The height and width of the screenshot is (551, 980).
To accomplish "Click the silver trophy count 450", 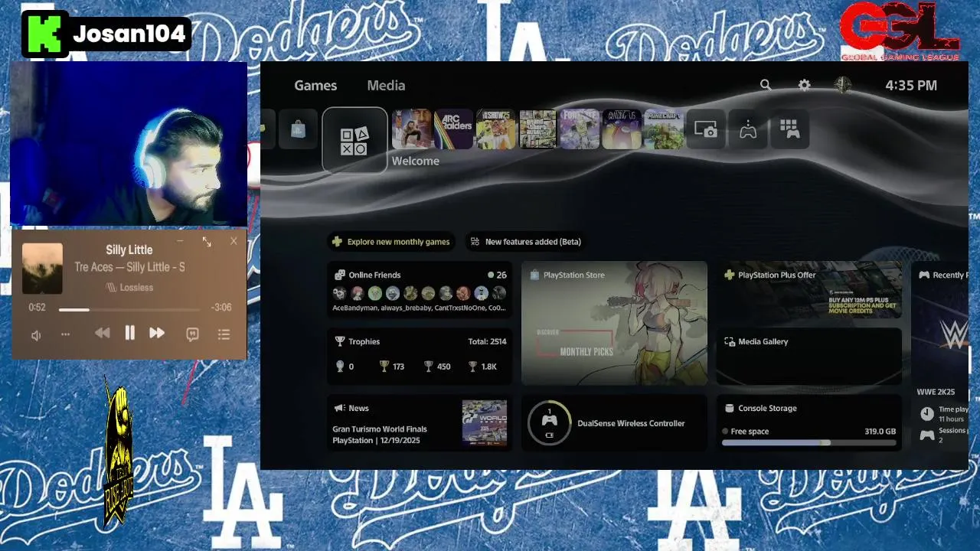I will point(437,367).
